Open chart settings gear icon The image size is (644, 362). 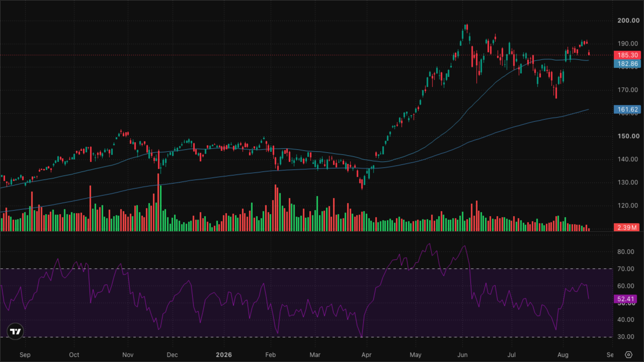(x=628, y=355)
